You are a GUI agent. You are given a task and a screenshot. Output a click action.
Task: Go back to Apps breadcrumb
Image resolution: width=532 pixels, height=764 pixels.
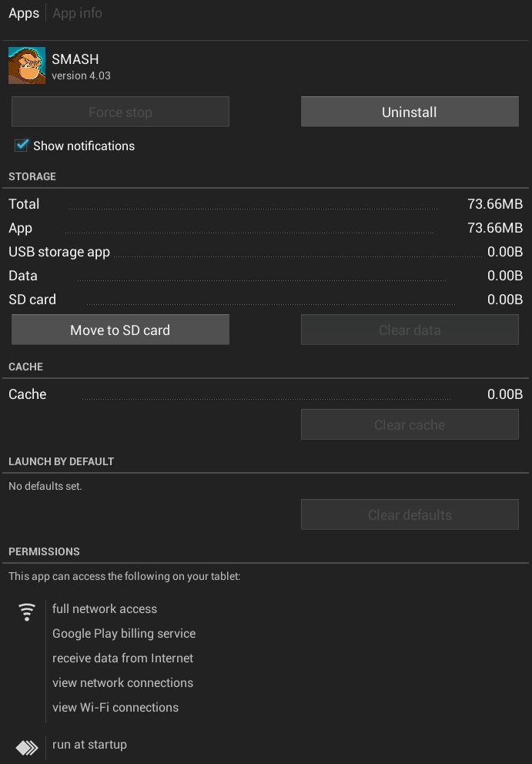coord(24,13)
